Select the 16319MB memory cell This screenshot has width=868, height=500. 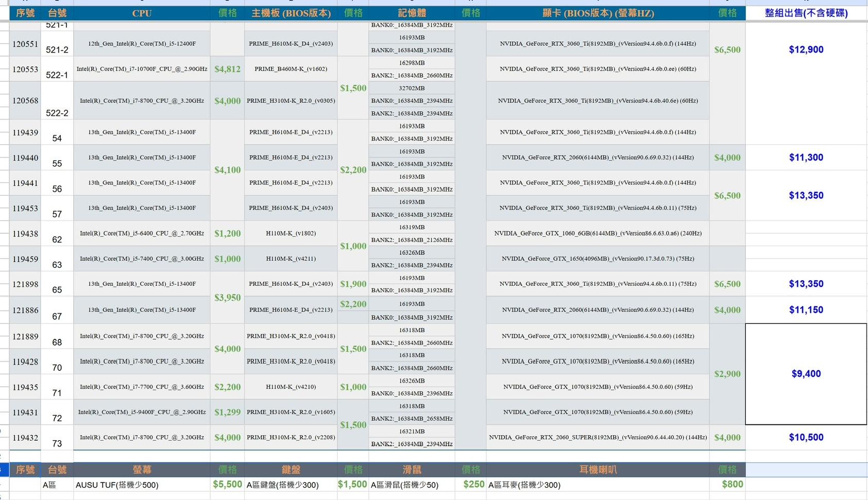click(x=412, y=227)
